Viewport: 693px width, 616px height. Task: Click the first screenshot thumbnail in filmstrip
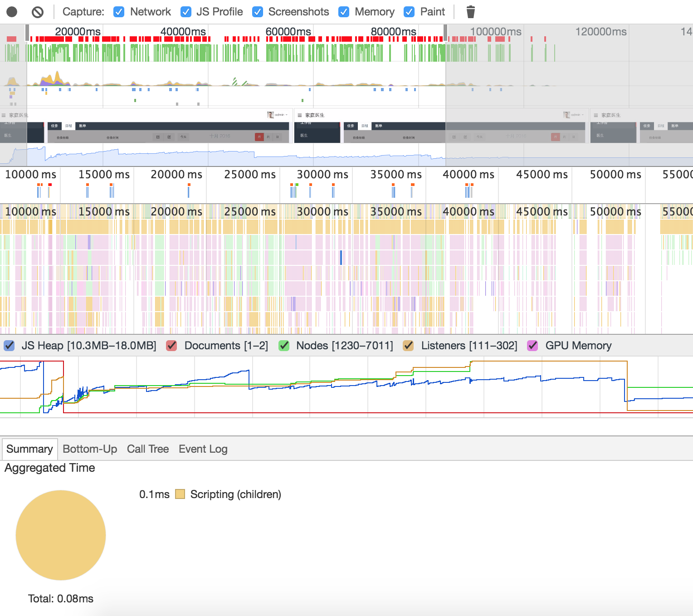click(146, 126)
